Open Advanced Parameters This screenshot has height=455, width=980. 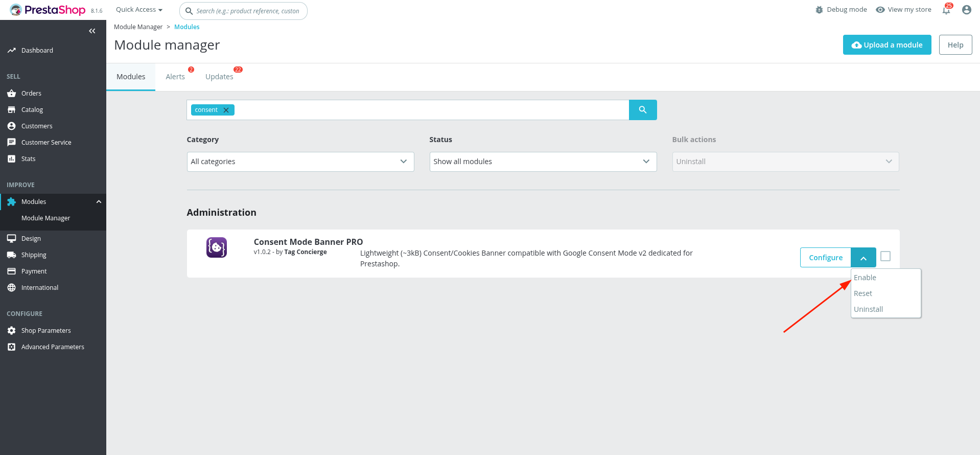pyautogui.click(x=53, y=347)
